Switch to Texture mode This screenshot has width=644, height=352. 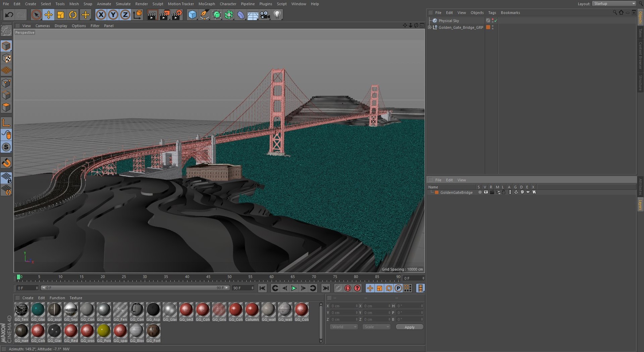point(6,58)
